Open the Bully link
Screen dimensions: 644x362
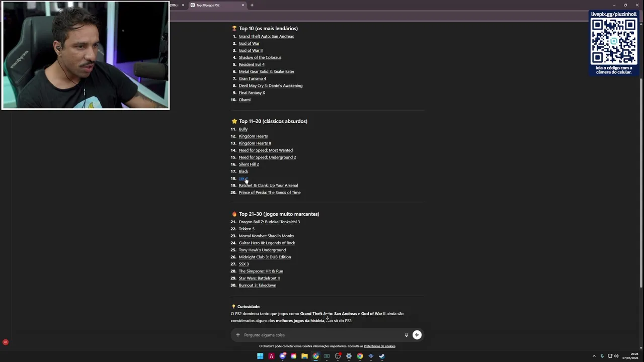click(243, 129)
